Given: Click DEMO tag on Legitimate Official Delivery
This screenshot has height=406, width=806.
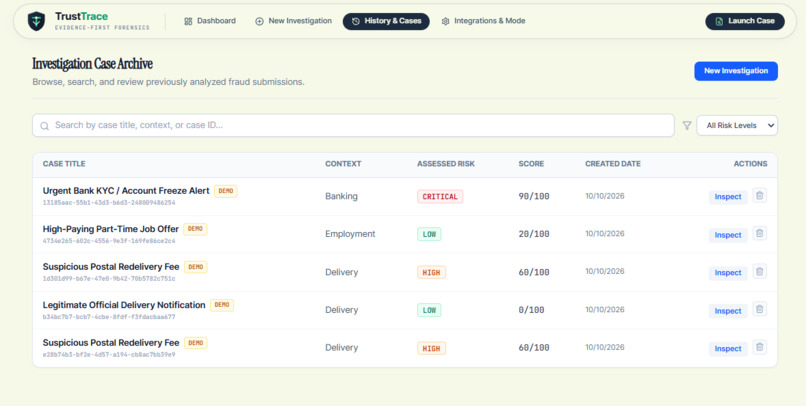Looking at the screenshot, I should click(x=222, y=305).
